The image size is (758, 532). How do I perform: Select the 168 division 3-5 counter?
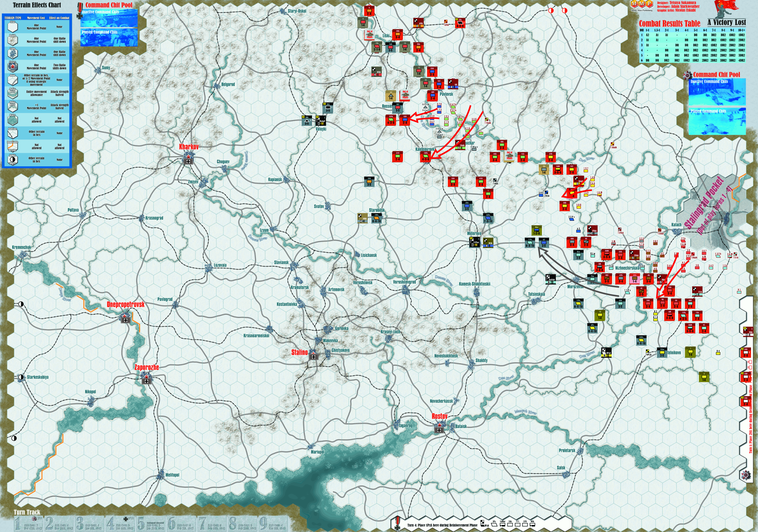coord(391,47)
